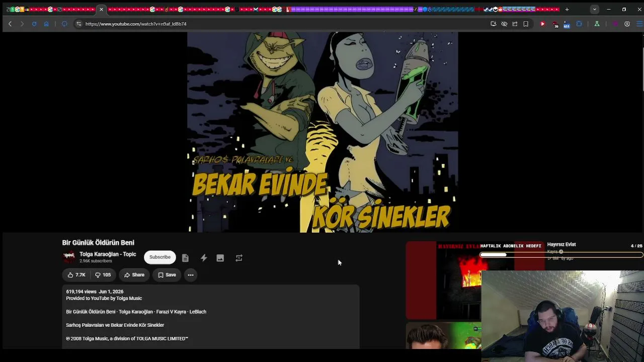Click the share page icon in address bar

point(515,24)
